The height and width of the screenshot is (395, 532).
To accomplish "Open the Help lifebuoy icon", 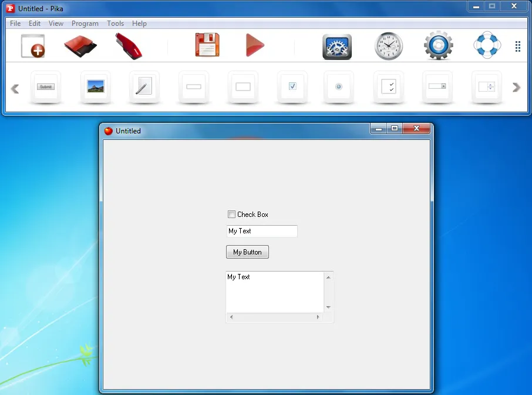I will point(486,45).
